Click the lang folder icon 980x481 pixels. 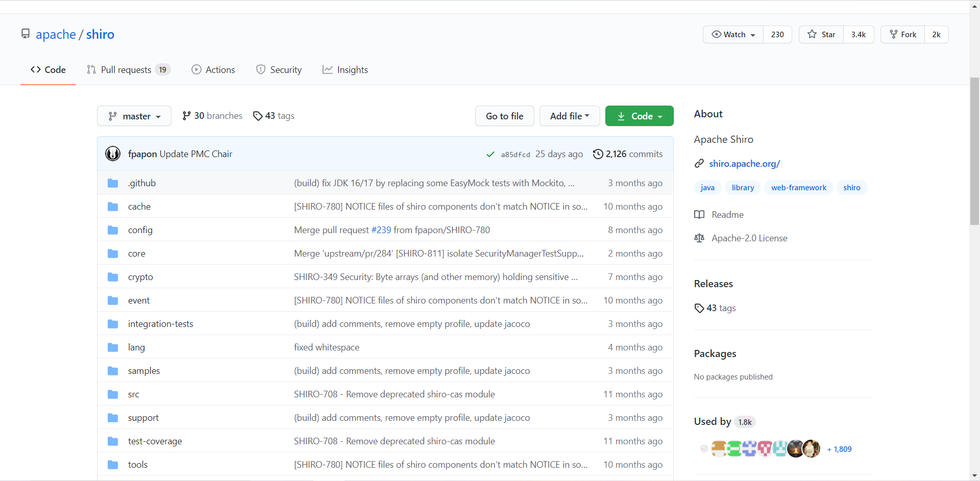click(x=113, y=347)
